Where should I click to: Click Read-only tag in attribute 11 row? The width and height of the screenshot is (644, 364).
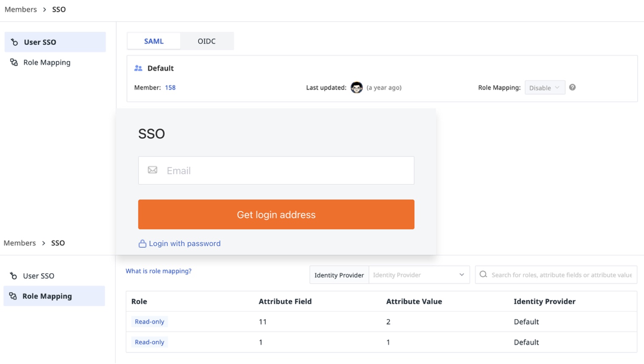click(150, 322)
